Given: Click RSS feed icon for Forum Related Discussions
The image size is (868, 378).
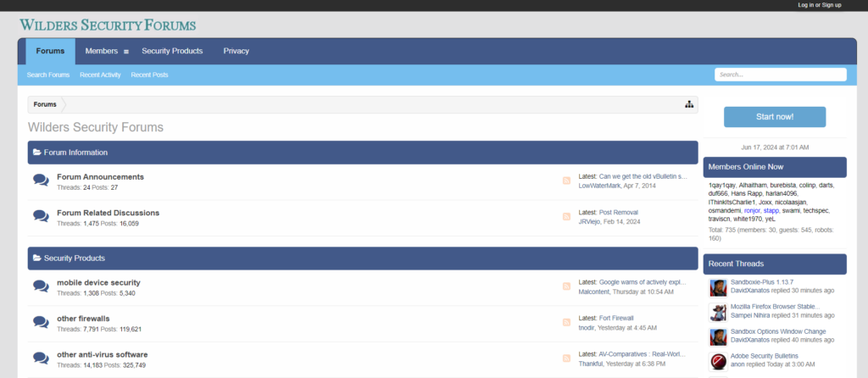Looking at the screenshot, I should [566, 216].
